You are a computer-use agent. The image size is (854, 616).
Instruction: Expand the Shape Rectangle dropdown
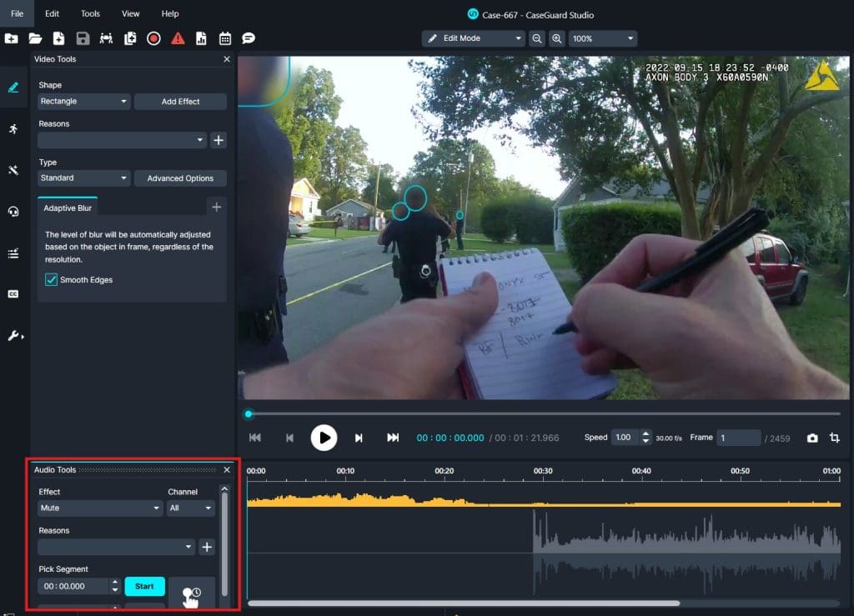click(84, 102)
